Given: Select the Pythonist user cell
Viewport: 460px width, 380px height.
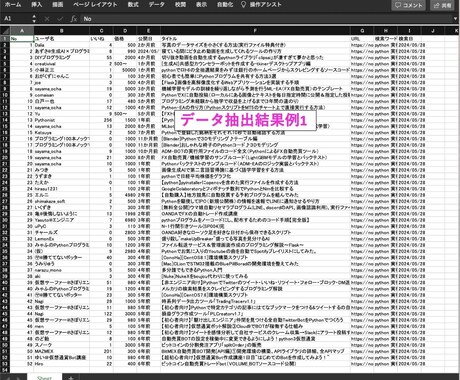Looking at the screenshot, I should pyautogui.click(x=62, y=120).
